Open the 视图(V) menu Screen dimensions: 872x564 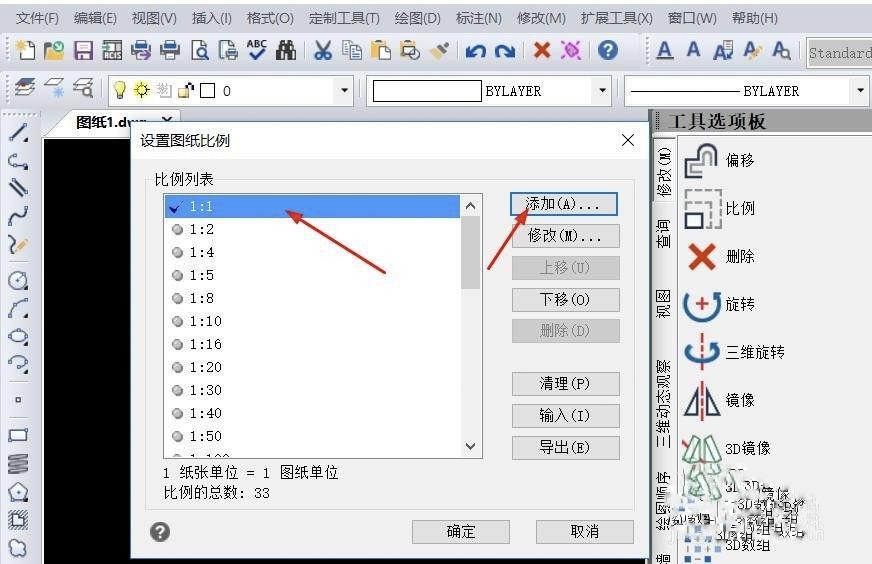click(154, 18)
